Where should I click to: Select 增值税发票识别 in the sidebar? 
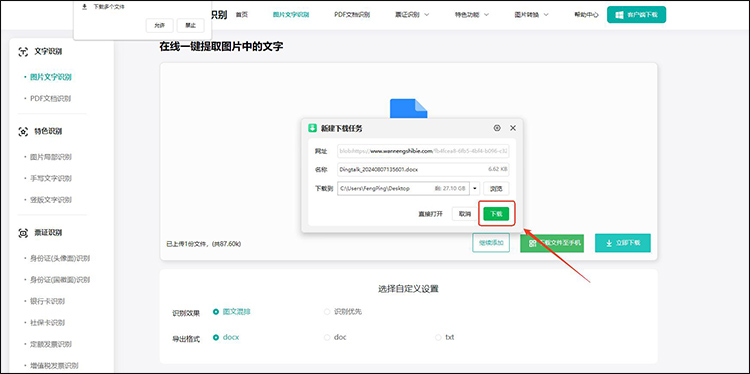click(54, 365)
